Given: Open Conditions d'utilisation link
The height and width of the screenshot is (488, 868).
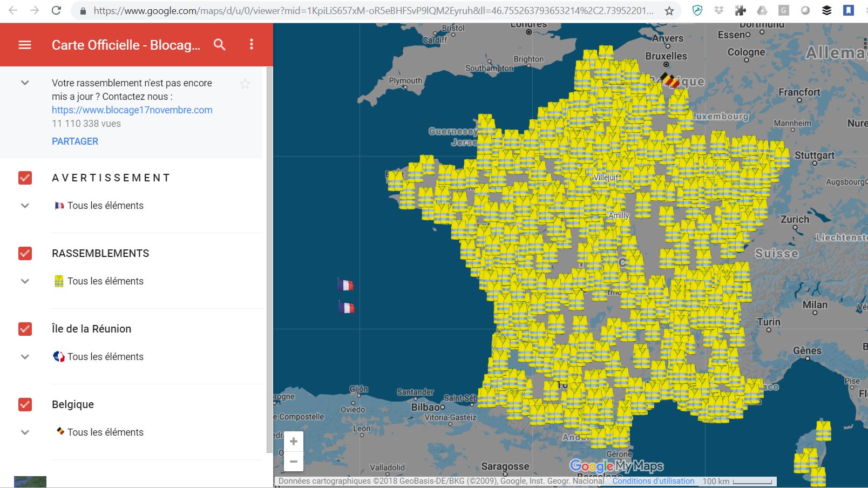Looking at the screenshot, I should pos(653,481).
